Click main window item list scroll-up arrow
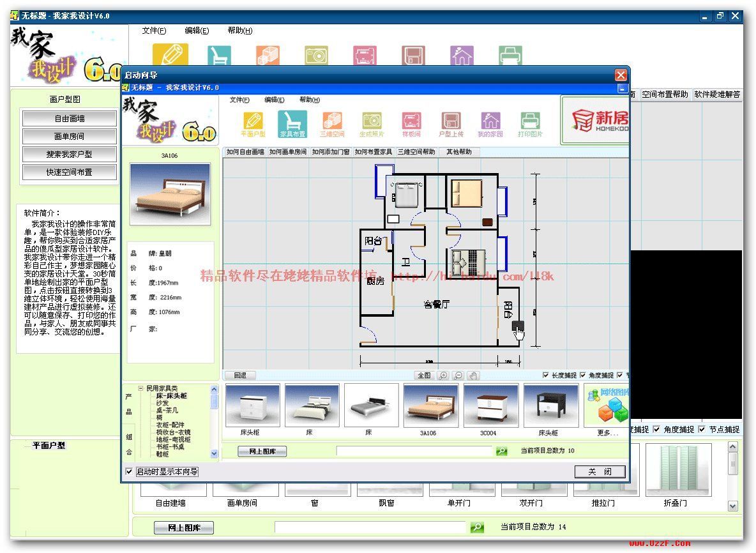The width and height of the screenshot is (756, 553). (732, 448)
